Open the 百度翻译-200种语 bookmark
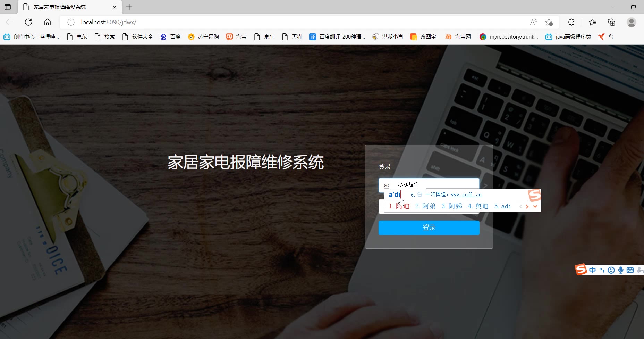This screenshot has width=644, height=339. pos(337,37)
